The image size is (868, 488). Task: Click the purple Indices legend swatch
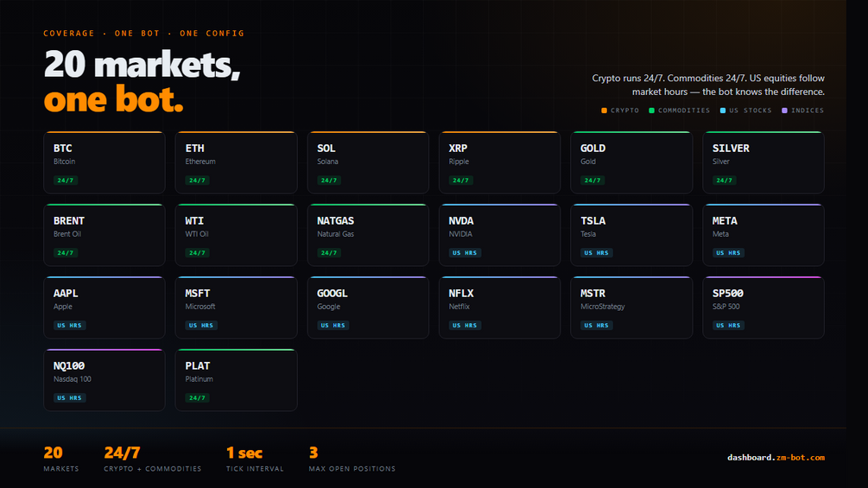click(x=784, y=111)
